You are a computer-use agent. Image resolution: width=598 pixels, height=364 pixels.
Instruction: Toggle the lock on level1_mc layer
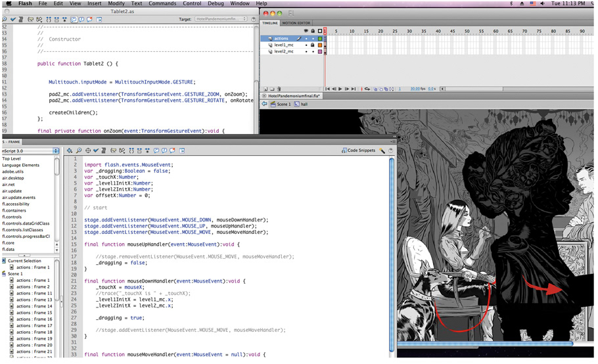point(313,45)
